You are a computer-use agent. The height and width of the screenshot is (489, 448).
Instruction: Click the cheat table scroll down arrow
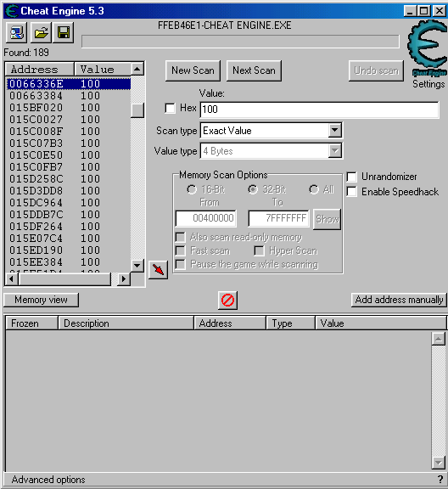coord(439,463)
